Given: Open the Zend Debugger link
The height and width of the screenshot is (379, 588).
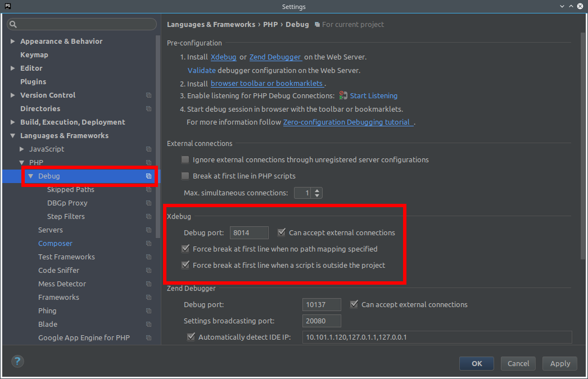Looking at the screenshot, I should [275, 57].
